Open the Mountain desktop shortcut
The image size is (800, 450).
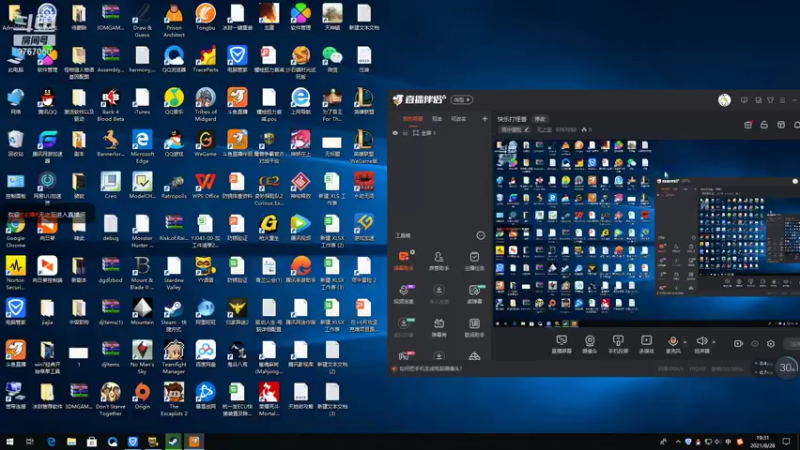pos(142,312)
